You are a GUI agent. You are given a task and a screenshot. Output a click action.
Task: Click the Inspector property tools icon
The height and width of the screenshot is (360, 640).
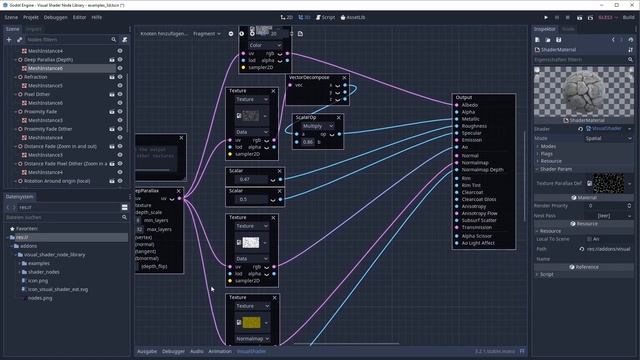point(631,49)
